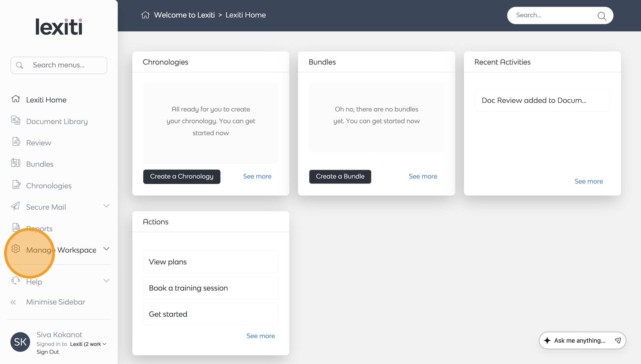
Task: Click the magnifier icon in the top search bar
Action: point(602,16)
